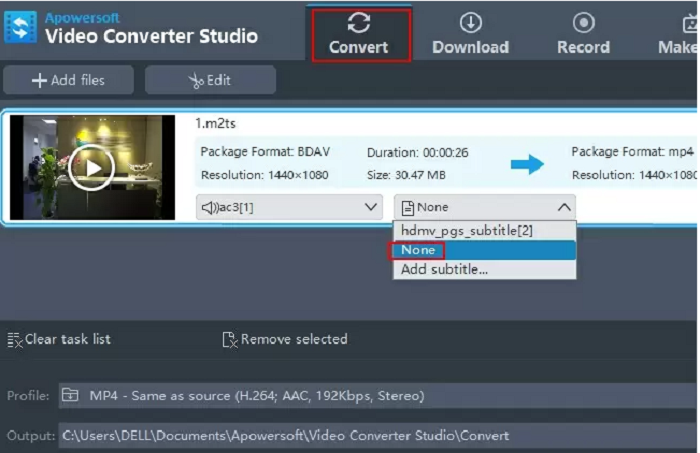The image size is (700, 453).
Task: Click Clear task list
Action: point(59,339)
